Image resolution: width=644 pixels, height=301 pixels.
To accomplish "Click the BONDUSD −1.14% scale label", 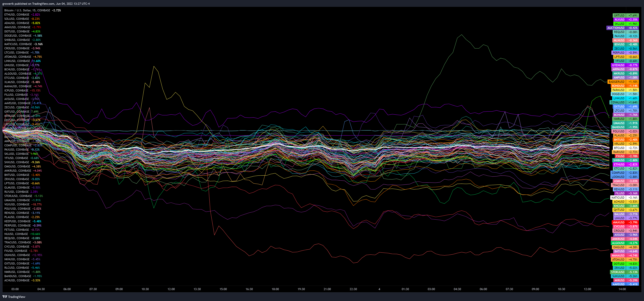I will coord(625,86).
